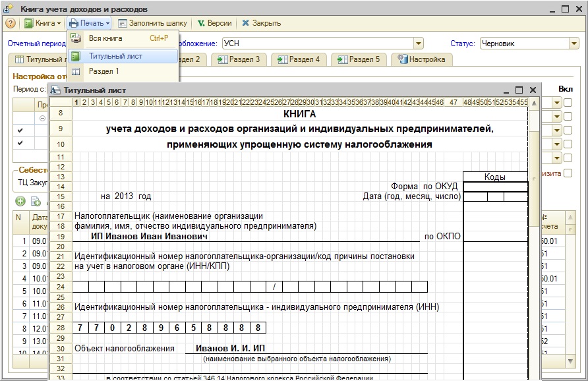Click the Закрыть toolbar button
Viewport: 588px width, 381px height.
262,23
